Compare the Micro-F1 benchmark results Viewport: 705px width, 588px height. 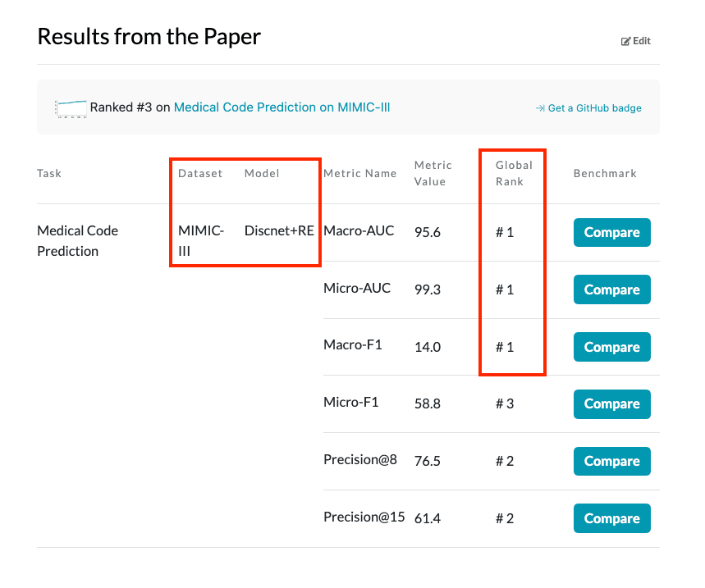tap(611, 404)
